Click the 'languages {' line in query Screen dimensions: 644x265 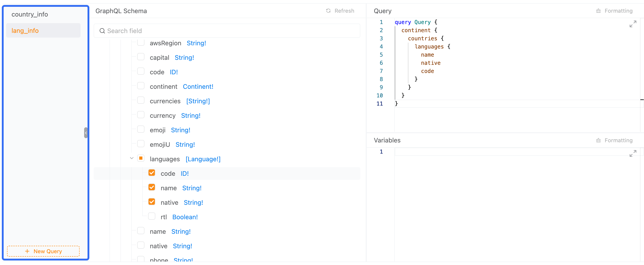click(x=432, y=47)
